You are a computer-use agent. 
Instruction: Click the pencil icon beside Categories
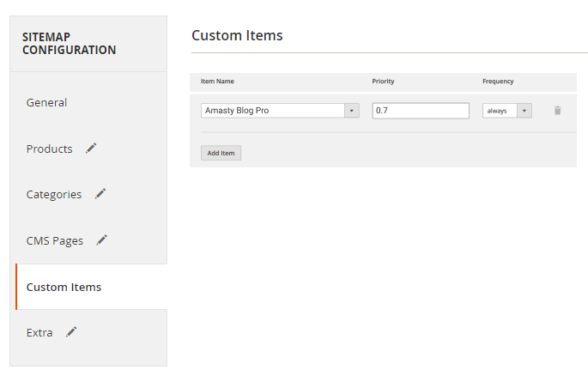click(100, 193)
